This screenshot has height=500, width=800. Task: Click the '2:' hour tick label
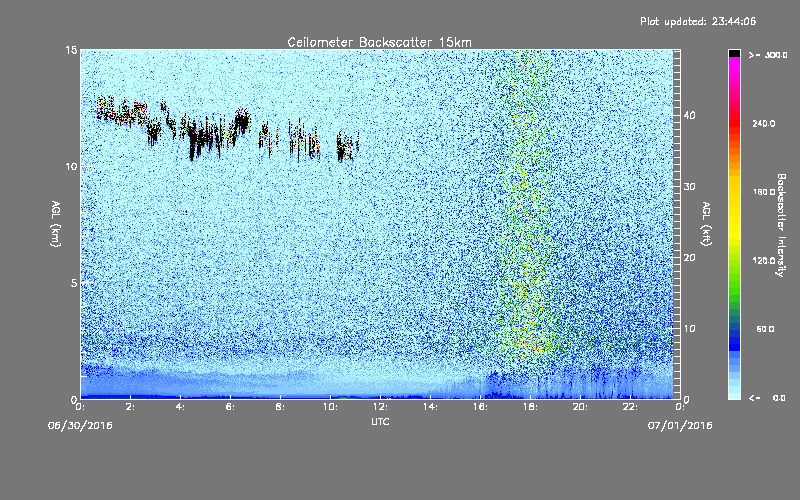[130, 407]
